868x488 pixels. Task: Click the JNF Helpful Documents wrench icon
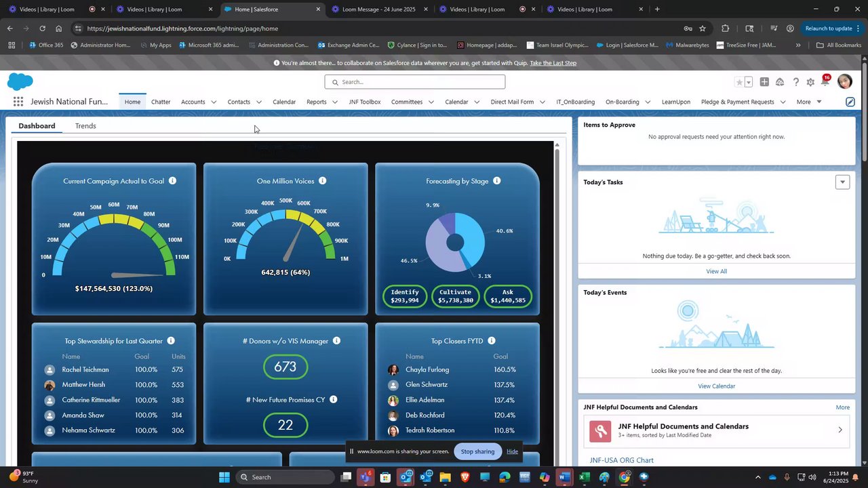pos(600,431)
